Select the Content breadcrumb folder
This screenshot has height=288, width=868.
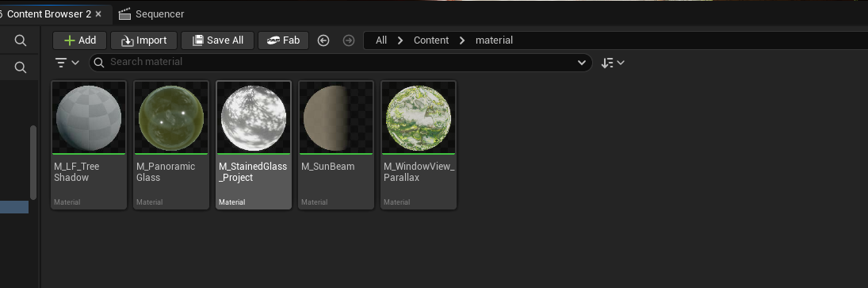(x=431, y=40)
